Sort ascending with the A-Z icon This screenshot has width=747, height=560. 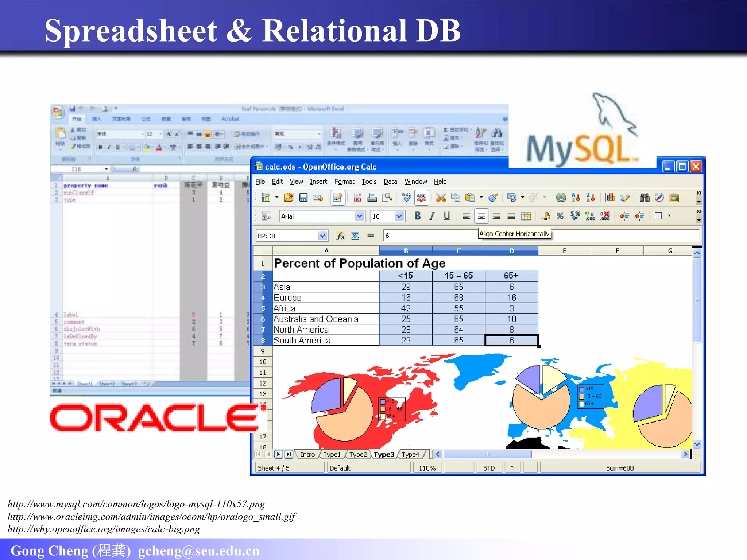(x=576, y=198)
